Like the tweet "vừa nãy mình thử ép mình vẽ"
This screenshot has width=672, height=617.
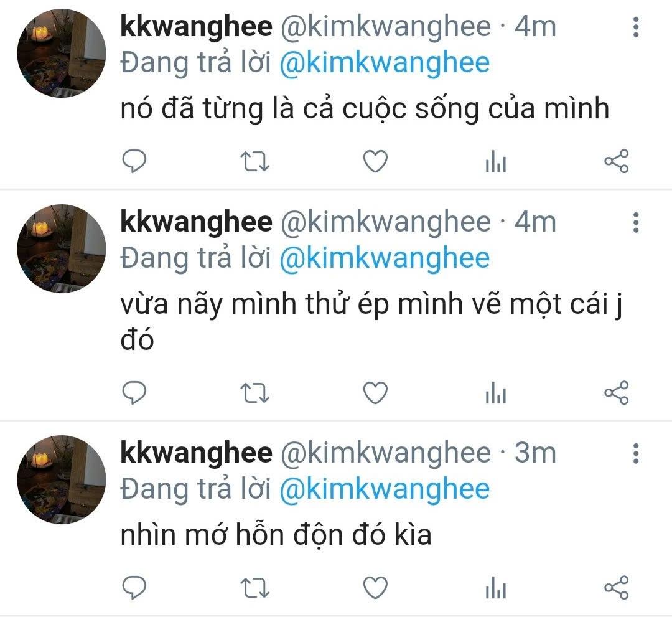375,393
